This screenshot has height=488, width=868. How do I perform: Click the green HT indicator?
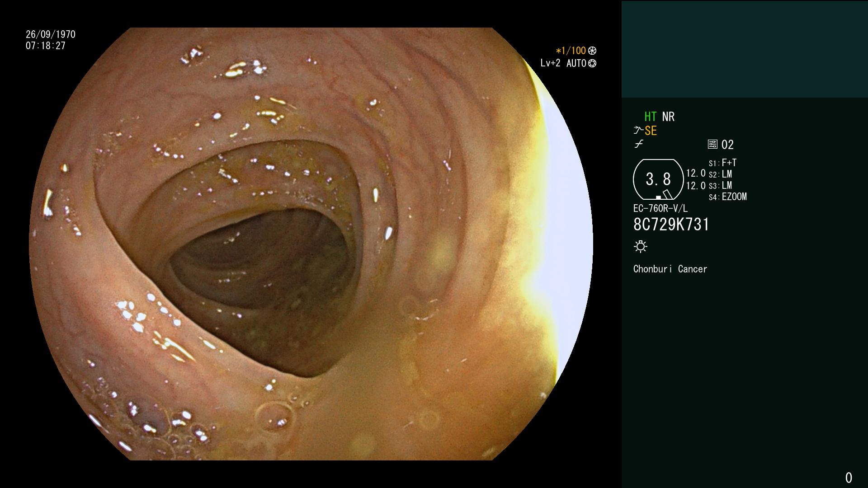pos(651,117)
